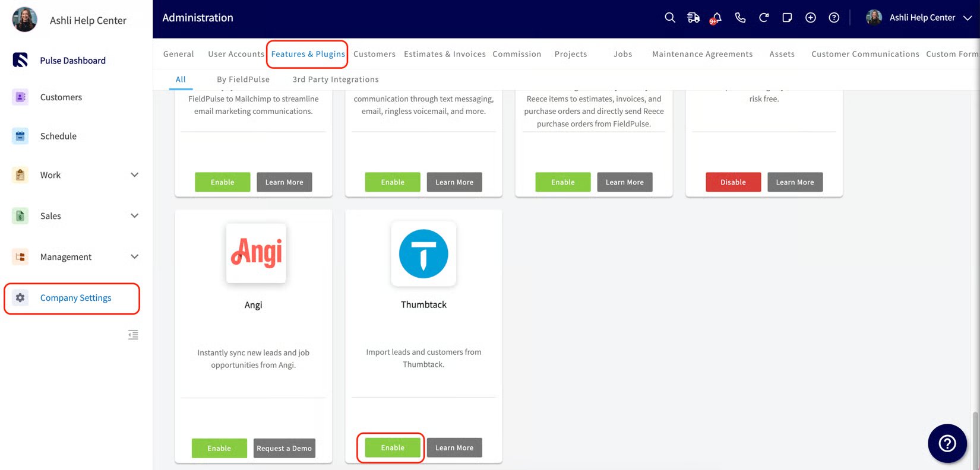Enable the Thumbtack integration

[x=393, y=447]
